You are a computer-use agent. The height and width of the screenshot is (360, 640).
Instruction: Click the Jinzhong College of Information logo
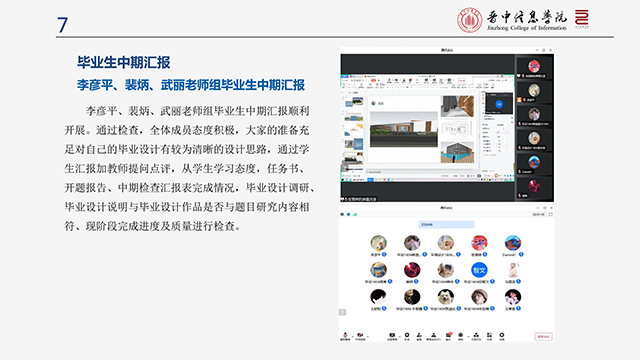512,20
